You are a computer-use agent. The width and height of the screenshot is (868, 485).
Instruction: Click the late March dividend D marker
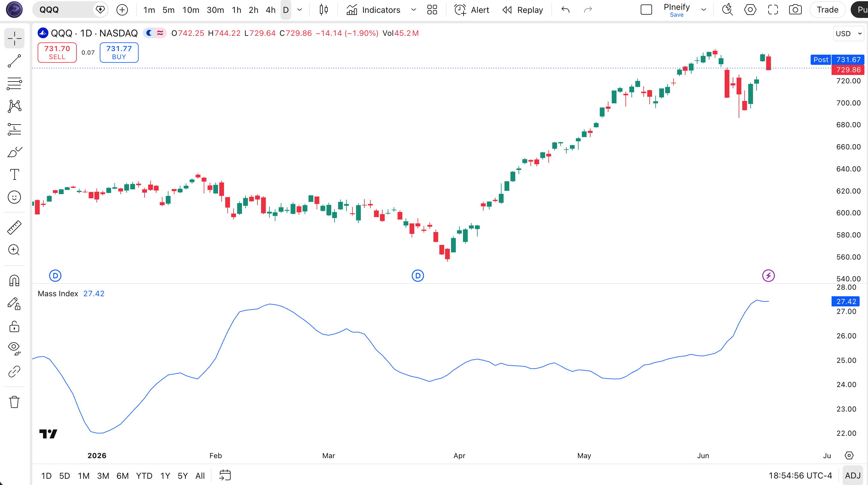click(418, 276)
